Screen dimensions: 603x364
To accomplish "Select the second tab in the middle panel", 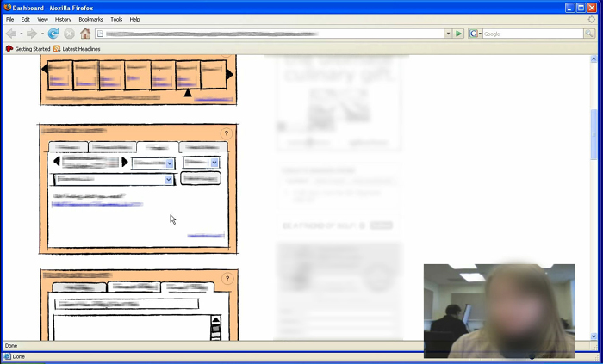I will pyautogui.click(x=112, y=147).
